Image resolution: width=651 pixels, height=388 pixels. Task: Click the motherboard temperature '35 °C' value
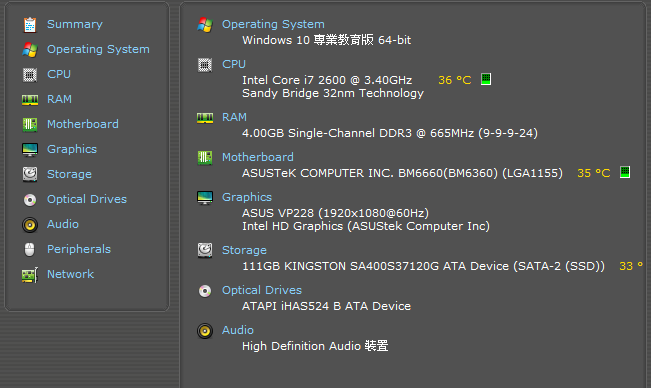pos(594,173)
